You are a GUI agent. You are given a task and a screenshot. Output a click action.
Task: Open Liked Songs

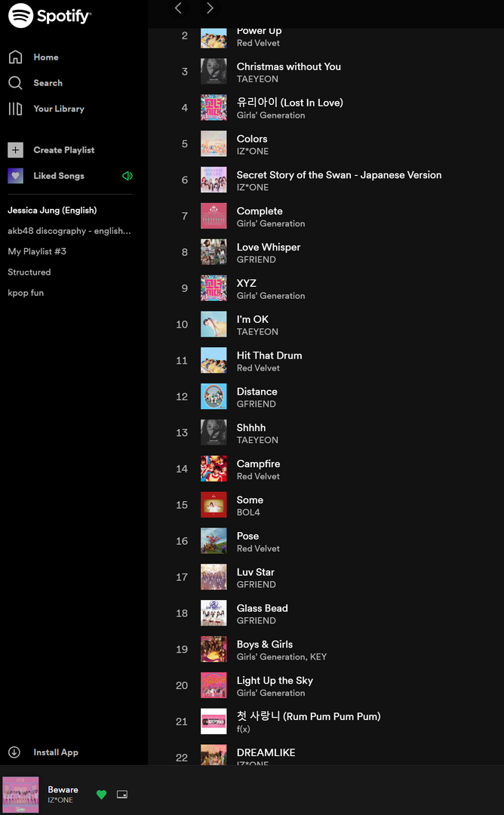[x=59, y=176]
